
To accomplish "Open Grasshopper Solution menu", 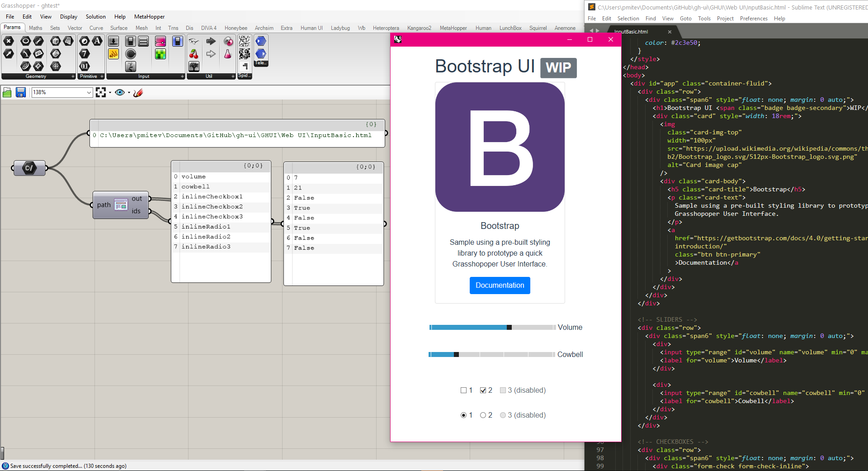I will pos(95,17).
